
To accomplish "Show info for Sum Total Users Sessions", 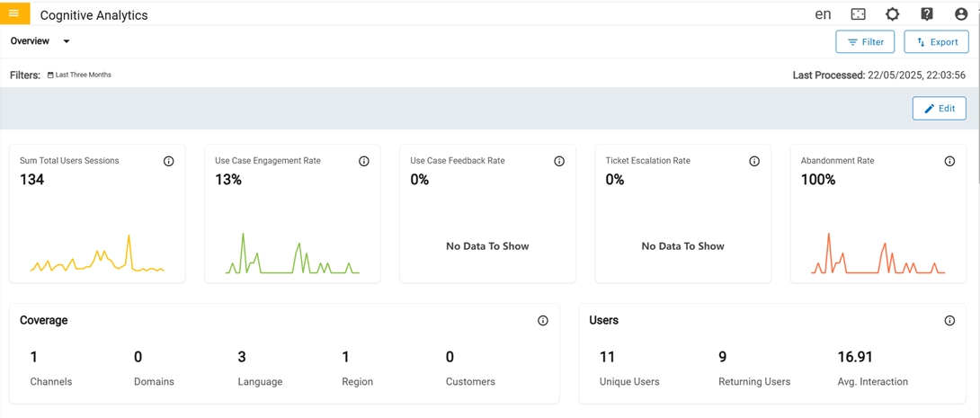I will pos(168,162).
